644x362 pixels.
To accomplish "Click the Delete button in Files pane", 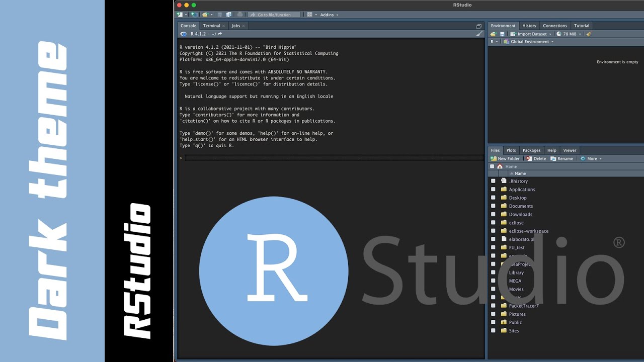I will coord(536,158).
